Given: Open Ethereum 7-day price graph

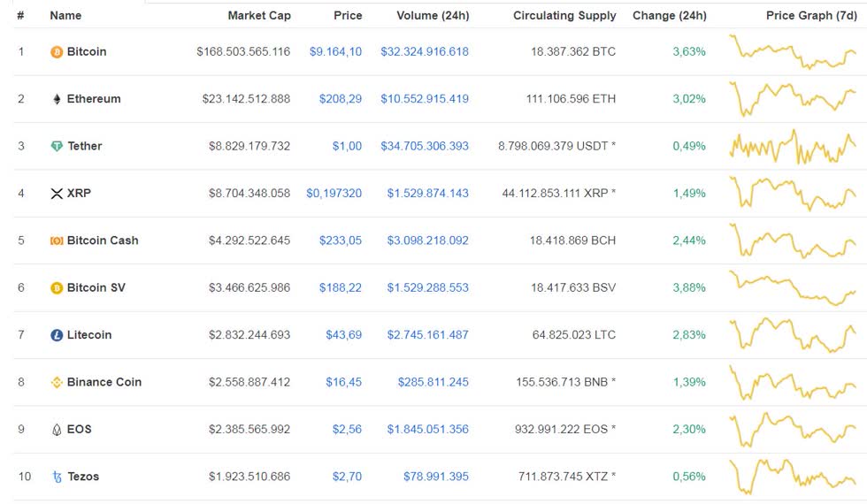Looking at the screenshot, I should (793, 99).
